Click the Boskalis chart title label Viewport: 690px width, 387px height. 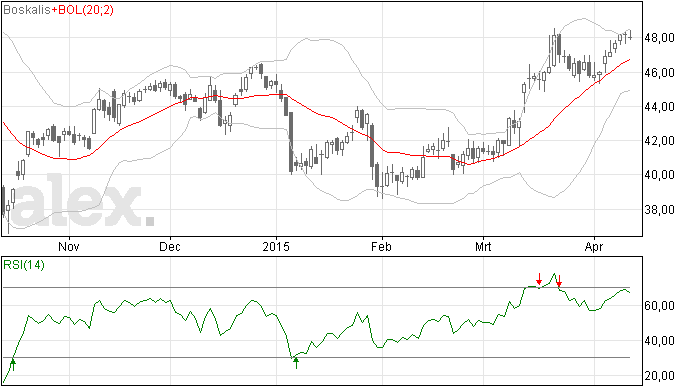point(26,10)
